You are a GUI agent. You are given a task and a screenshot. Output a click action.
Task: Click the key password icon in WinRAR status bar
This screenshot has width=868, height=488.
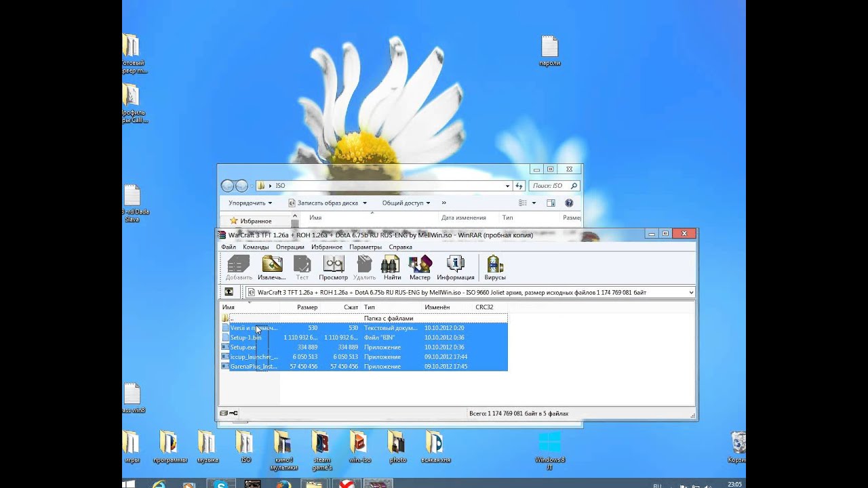pos(233,413)
